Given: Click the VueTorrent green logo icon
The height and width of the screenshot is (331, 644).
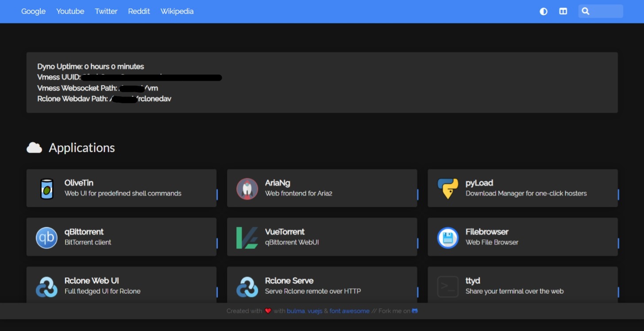Looking at the screenshot, I should (247, 238).
